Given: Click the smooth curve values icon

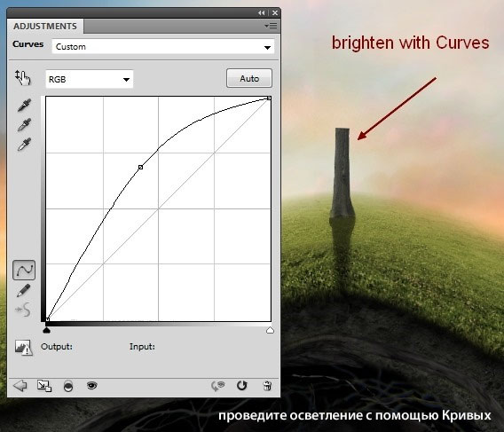Looking at the screenshot, I should point(23,310).
